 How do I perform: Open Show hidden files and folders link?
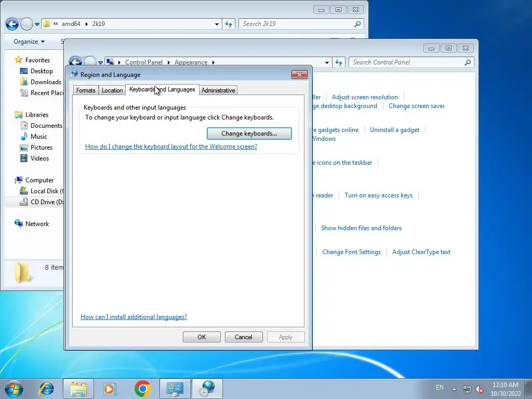point(361,228)
